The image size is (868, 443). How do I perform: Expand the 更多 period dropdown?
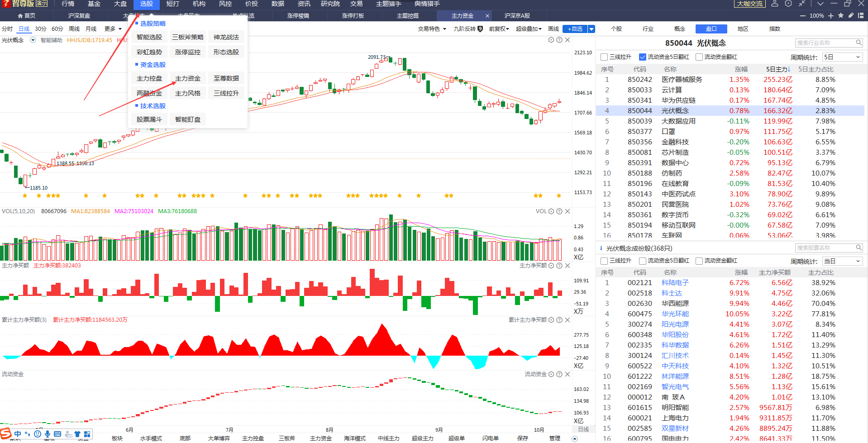pos(113,29)
